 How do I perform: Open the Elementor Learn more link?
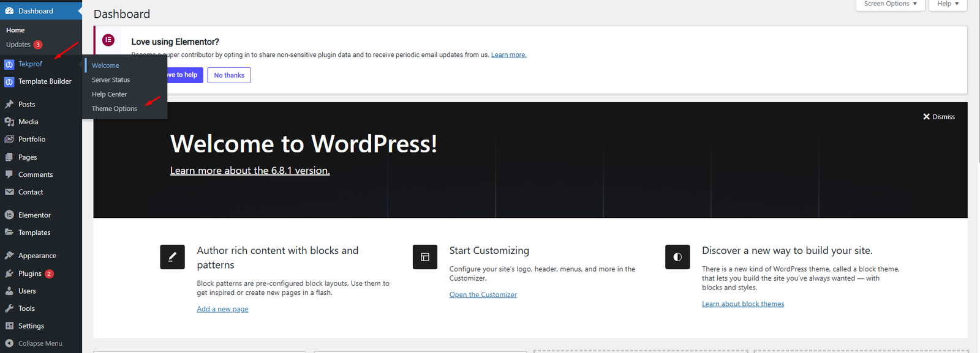(508, 55)
